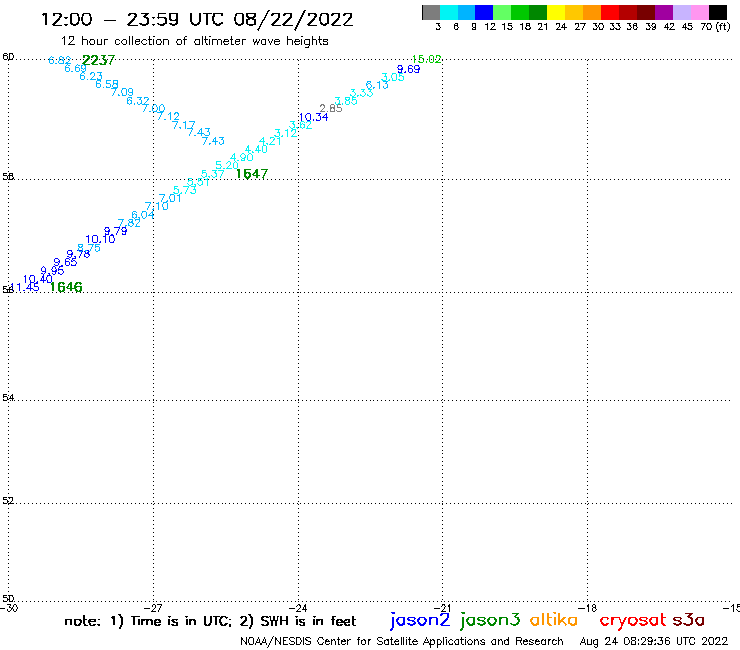Viewport: 740px width, 650px height.
Task: Select the wave height value 6.32
Action: pyautogui.click(x=138, y=101)
